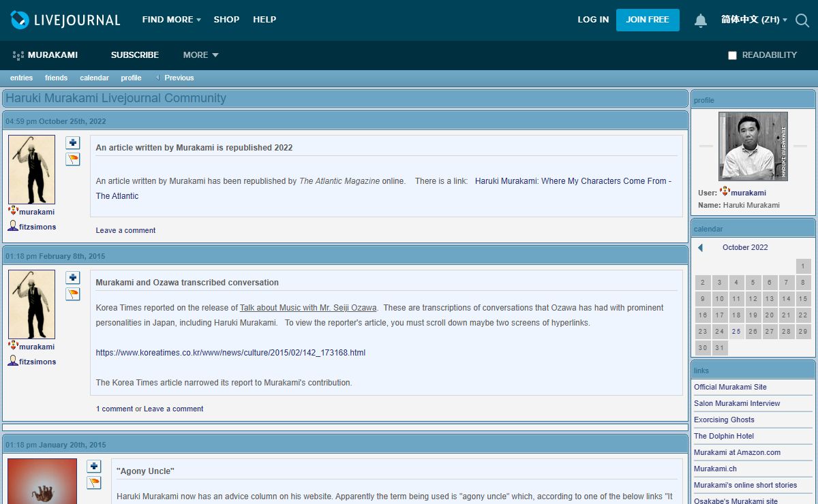The width and height of the screenshot is (818, 504).
Task: Select day 25 in the calendar
Action: pos(736,332)
